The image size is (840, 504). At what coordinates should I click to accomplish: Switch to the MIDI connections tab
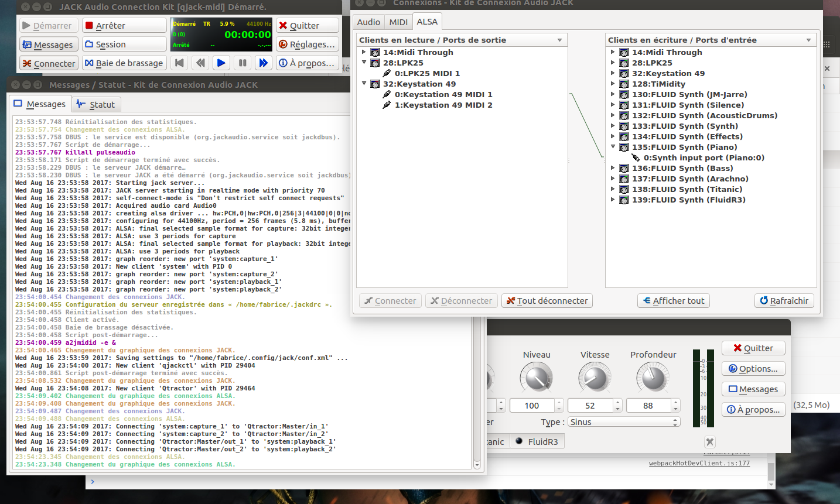pyautogui.click(x=398, y=22)
